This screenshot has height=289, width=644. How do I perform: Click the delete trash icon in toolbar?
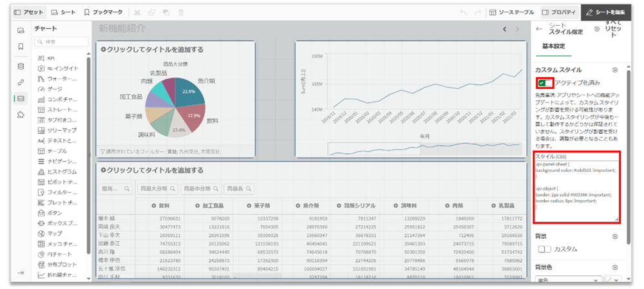point(181,12)
